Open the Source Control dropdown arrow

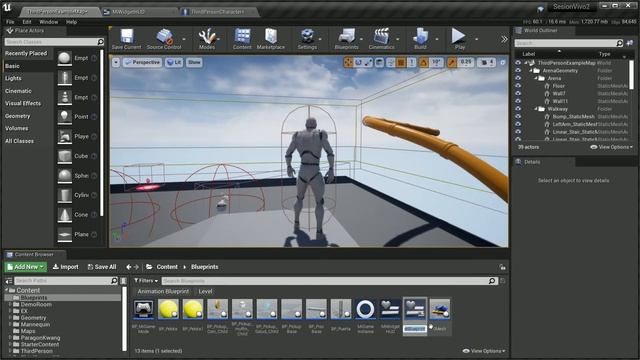coord(184,39)
